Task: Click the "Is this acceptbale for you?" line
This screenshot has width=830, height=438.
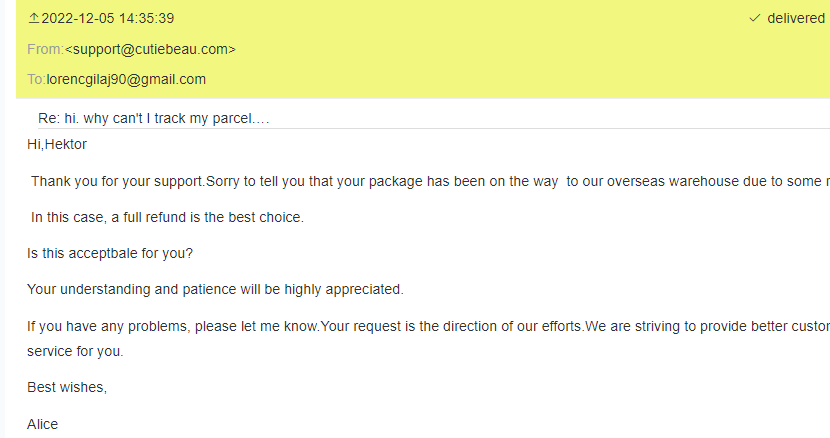Action: (x=110, y=253)
